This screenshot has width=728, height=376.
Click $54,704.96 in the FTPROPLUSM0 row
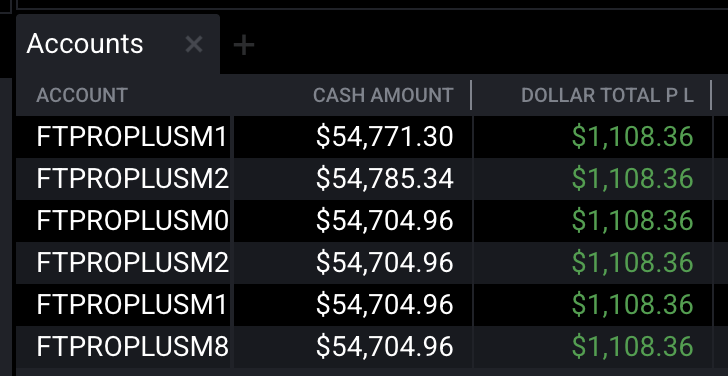pos(384,220)
